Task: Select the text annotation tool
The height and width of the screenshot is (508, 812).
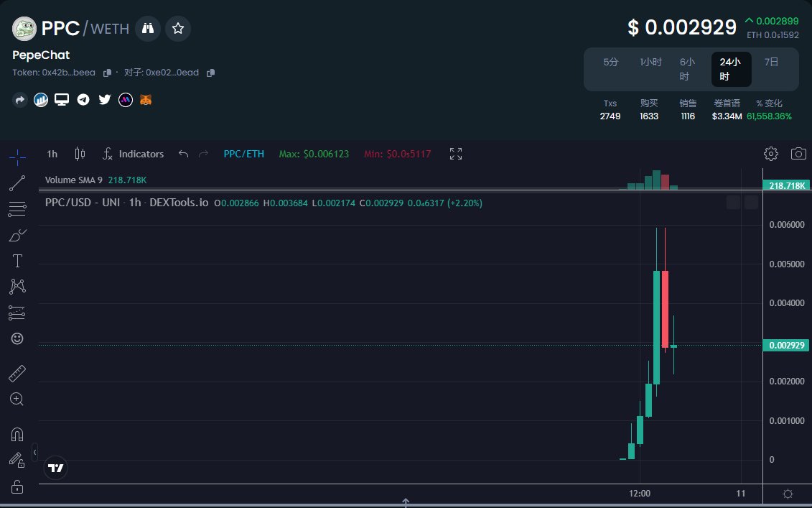Action: (17, 260)
